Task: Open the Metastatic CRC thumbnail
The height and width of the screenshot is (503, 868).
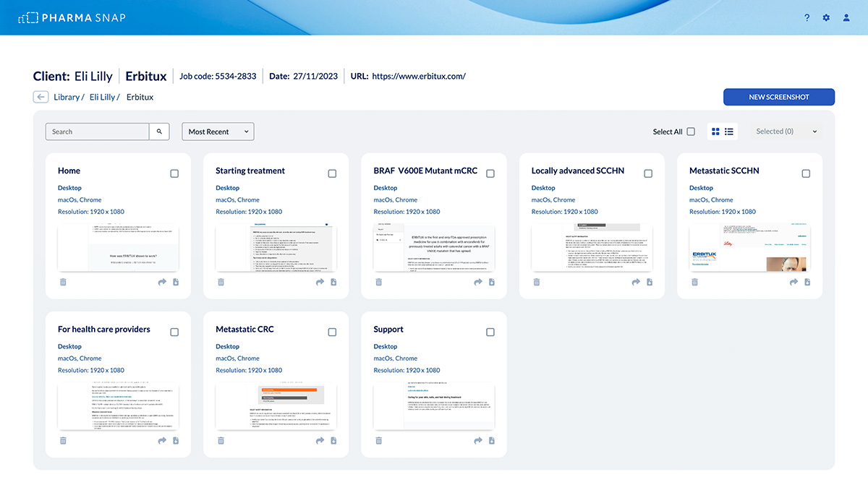Action: 276,405
